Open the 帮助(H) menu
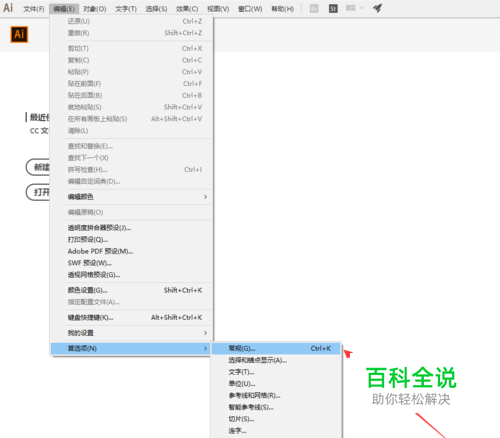This screenshot has width=500, height=438. pyautogui.click(x=283, y=9)
